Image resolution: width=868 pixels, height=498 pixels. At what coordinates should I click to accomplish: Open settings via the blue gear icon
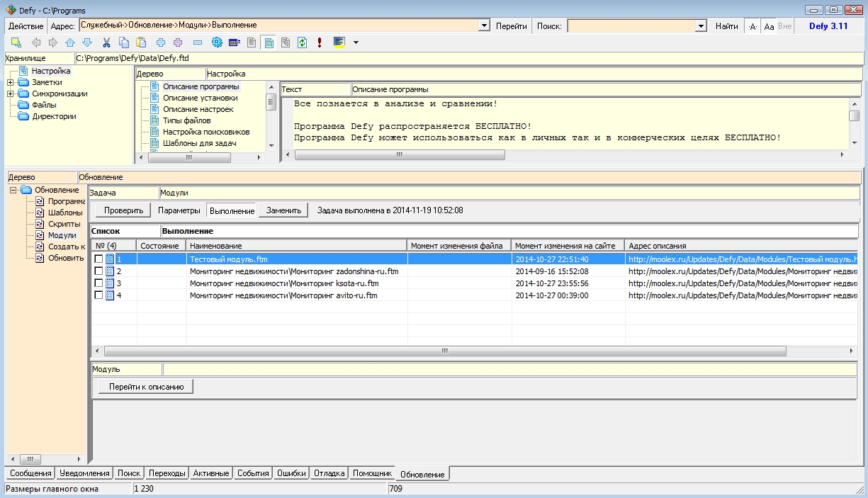(x=217, y=43)
